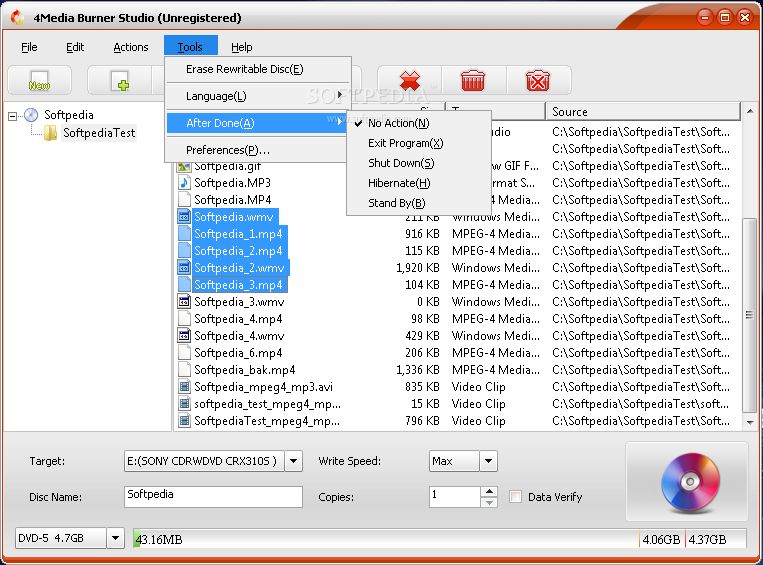Viewport: 763px width, 565px height.
Task: Open the DVD-5 4.7GB disc type dropdown
Action: pyautogui.click(x=115, y=538)
